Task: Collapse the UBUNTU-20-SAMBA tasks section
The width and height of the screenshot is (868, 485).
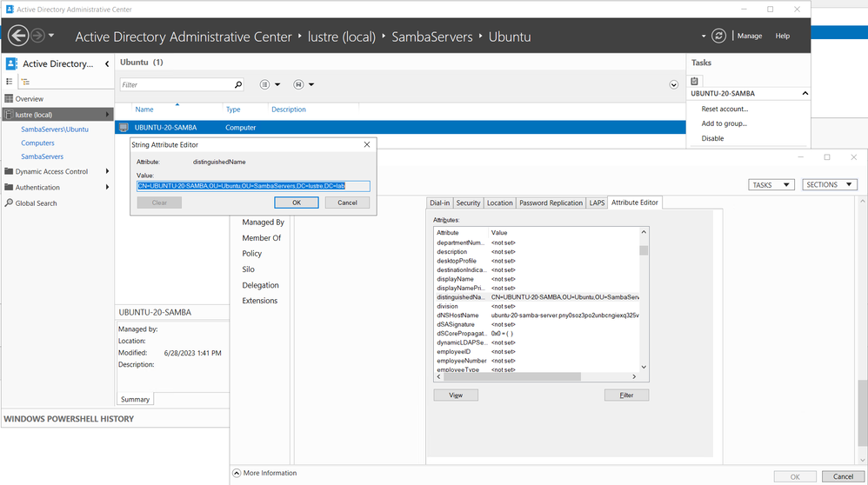Action: [805, 93]
